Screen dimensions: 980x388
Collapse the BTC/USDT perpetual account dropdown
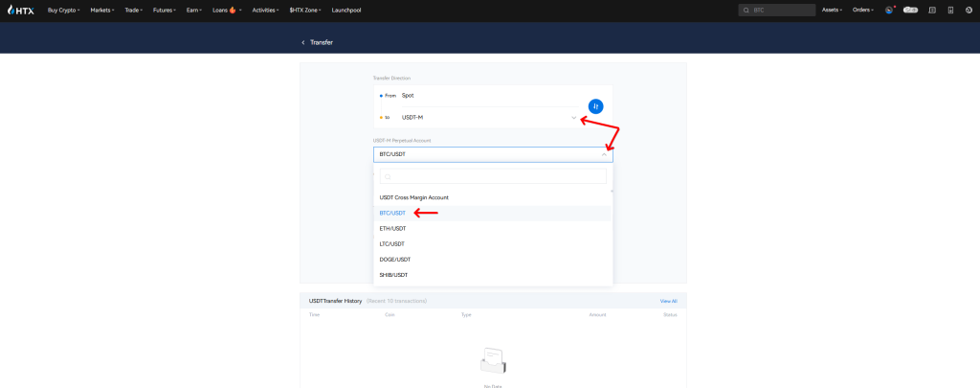point(603,154)
